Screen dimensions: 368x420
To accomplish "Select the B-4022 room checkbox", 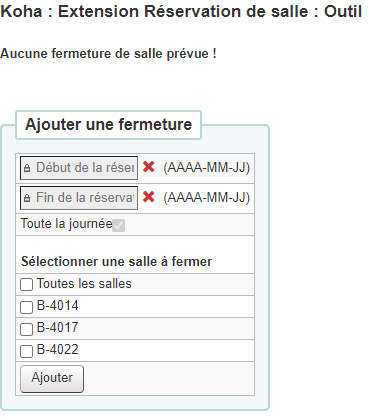I will point(26,351).
